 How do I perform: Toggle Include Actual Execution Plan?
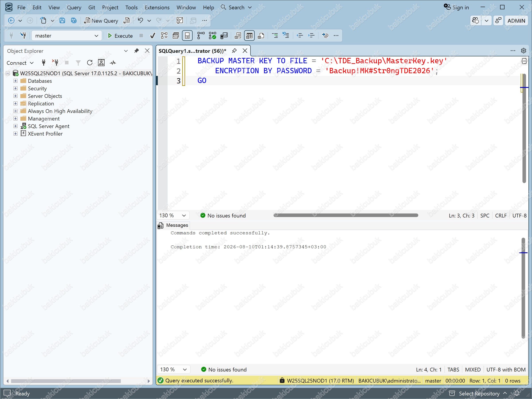[x=201, y=36]
